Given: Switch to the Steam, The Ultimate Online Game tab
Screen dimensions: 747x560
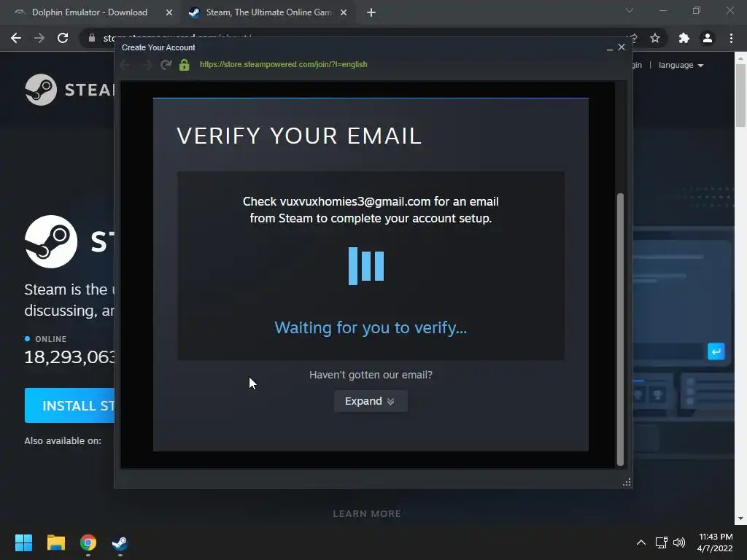Looking at the screenshot, I should click(x=268, y=12).
